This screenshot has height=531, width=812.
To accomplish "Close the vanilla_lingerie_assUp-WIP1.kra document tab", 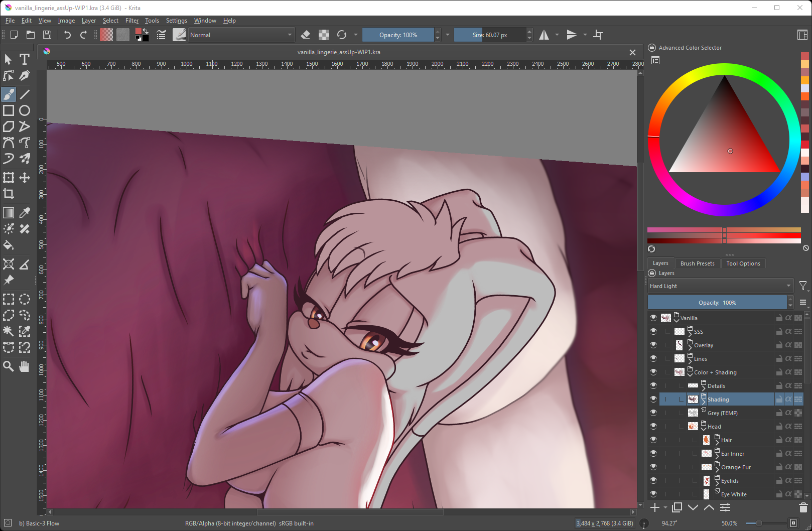I will [x=632, y=52].
